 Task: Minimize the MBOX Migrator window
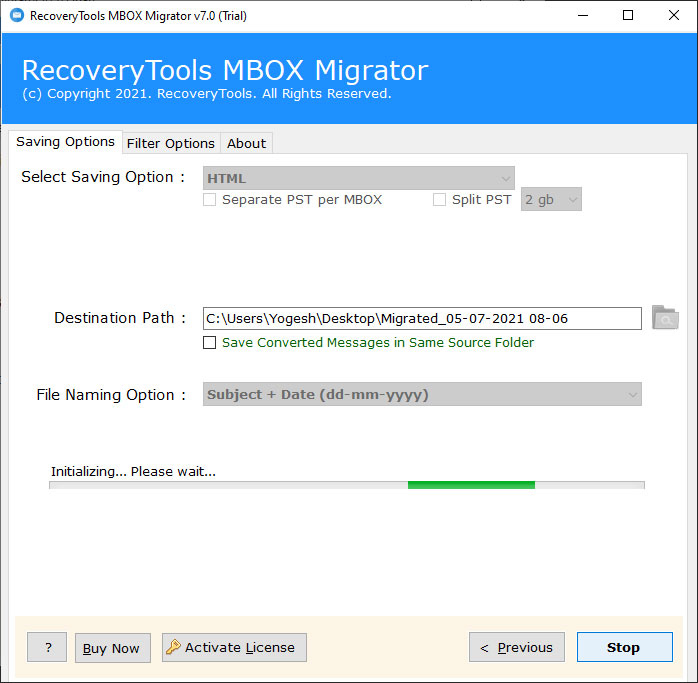[583, 16]
